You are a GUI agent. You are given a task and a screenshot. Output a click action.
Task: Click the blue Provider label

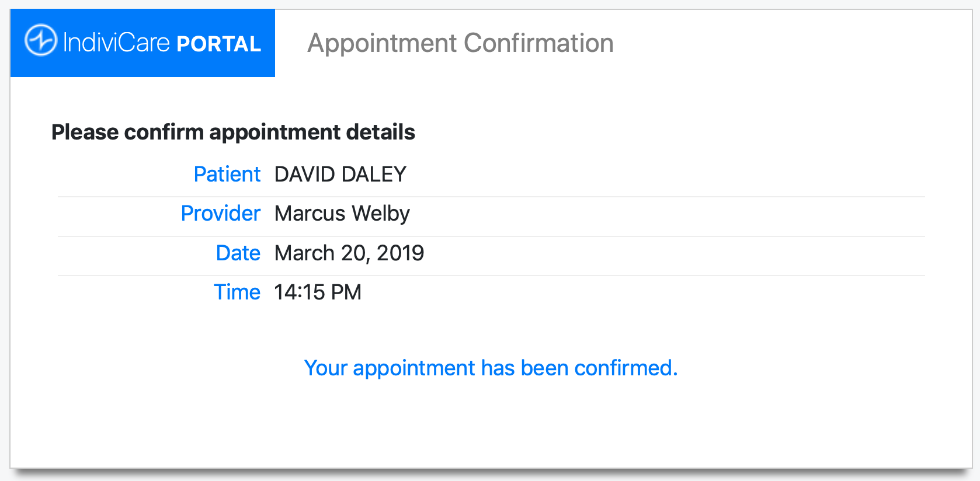click(220, 213)
